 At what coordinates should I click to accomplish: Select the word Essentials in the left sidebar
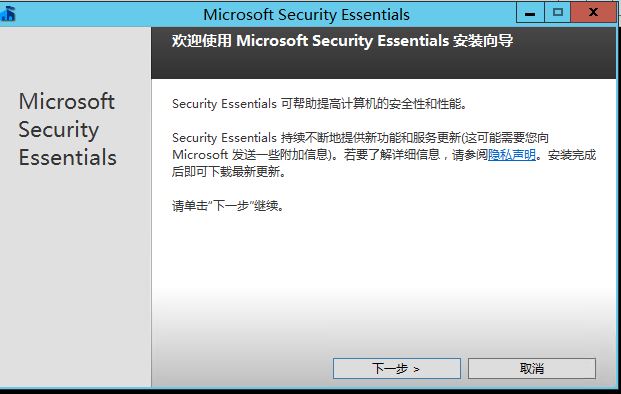point(67,157)
